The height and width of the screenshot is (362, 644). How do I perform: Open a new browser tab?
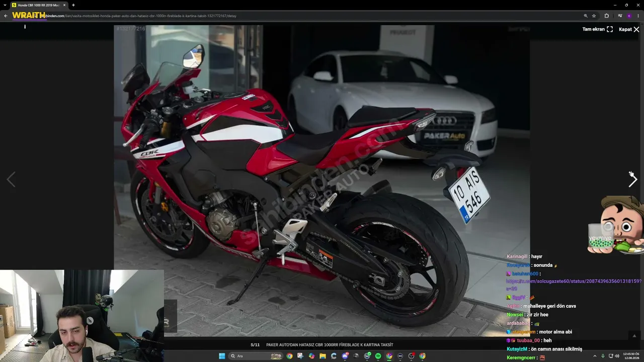[73, 5]
